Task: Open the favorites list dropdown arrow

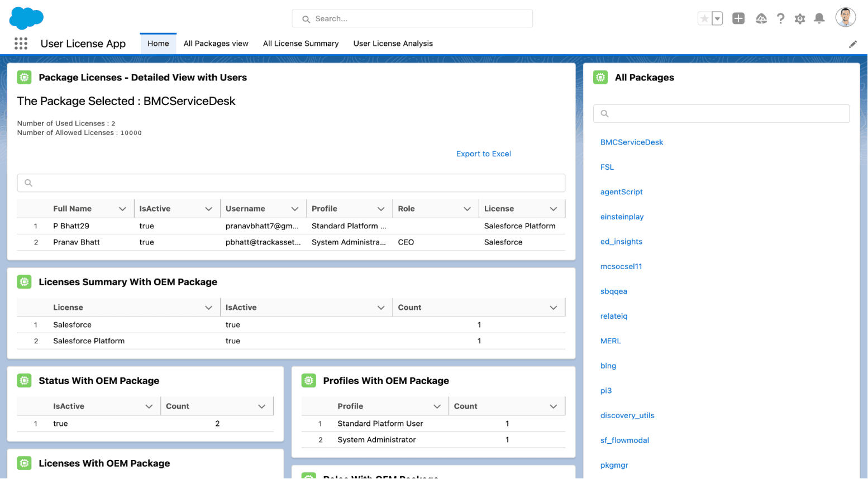Action: (x=717, y=18)
